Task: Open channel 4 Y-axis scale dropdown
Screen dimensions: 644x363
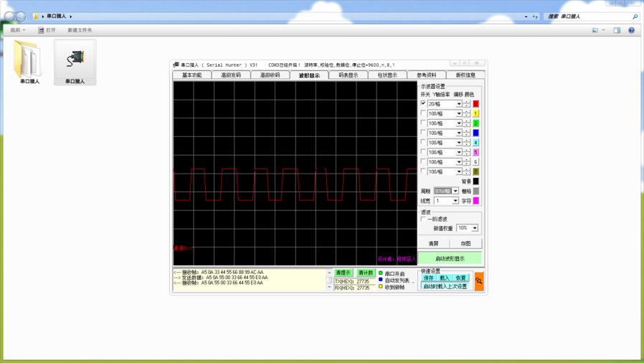Action: point(459,143)
